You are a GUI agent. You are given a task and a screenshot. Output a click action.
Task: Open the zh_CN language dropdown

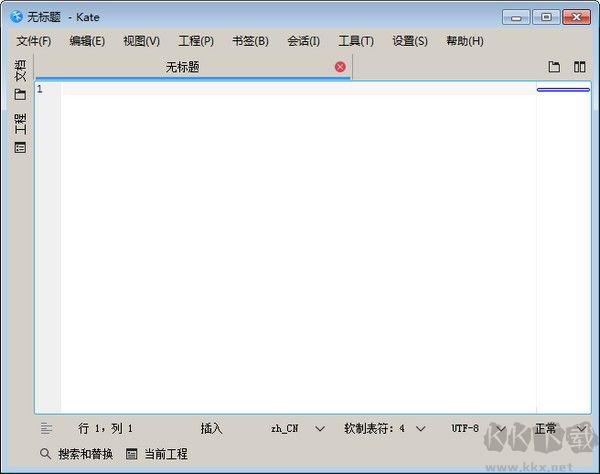[x=298, y=428]
